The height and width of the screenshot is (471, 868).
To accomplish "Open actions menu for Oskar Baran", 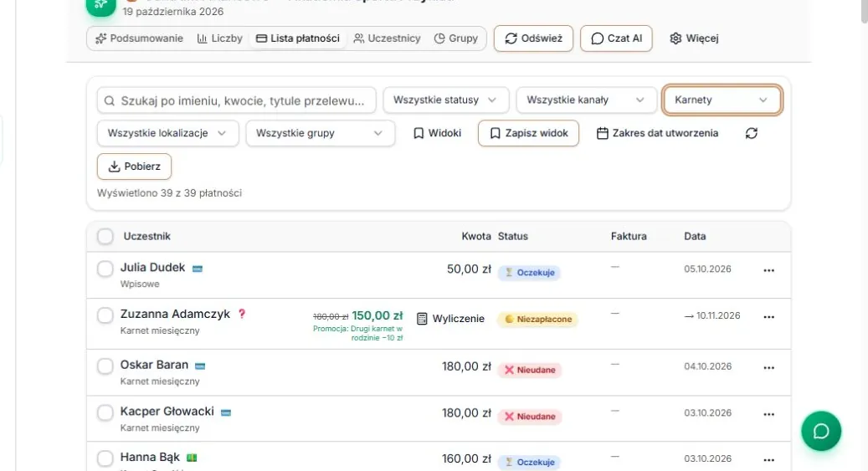I will (x=769, y=368).
